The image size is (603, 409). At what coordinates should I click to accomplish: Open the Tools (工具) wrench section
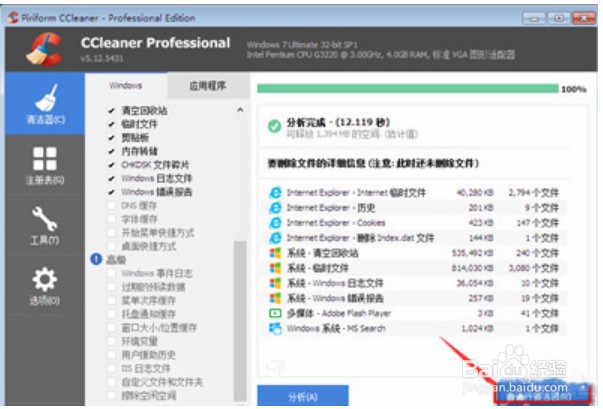point(45,225)
